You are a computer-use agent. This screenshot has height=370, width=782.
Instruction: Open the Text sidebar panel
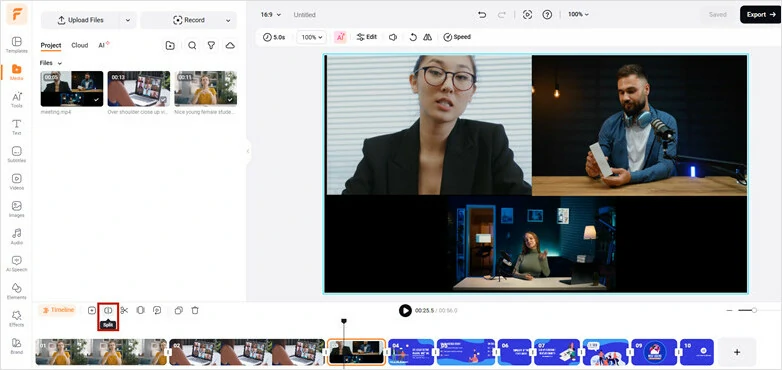point(16,127)
